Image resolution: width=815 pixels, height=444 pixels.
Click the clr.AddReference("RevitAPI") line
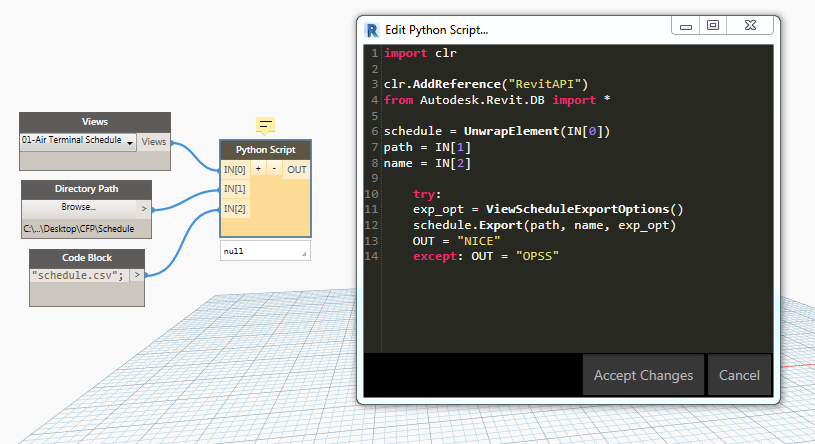coord(486,84)
